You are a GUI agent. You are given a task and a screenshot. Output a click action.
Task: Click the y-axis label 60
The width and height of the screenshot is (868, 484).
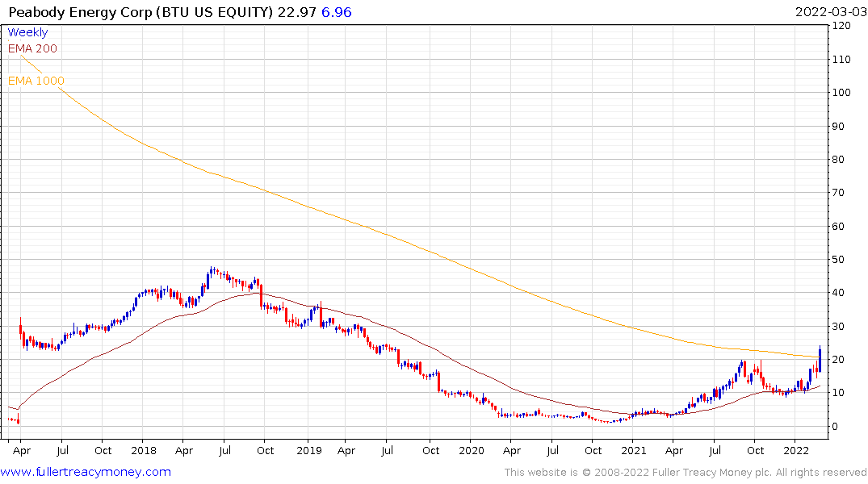click(x=839, y=226)
